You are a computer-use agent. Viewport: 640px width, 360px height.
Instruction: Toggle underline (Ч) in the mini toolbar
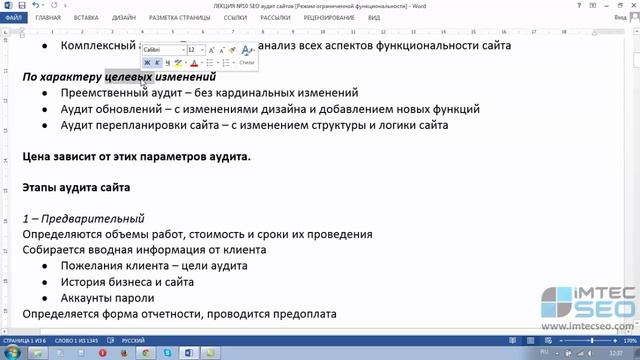click(x=167, y=63)
